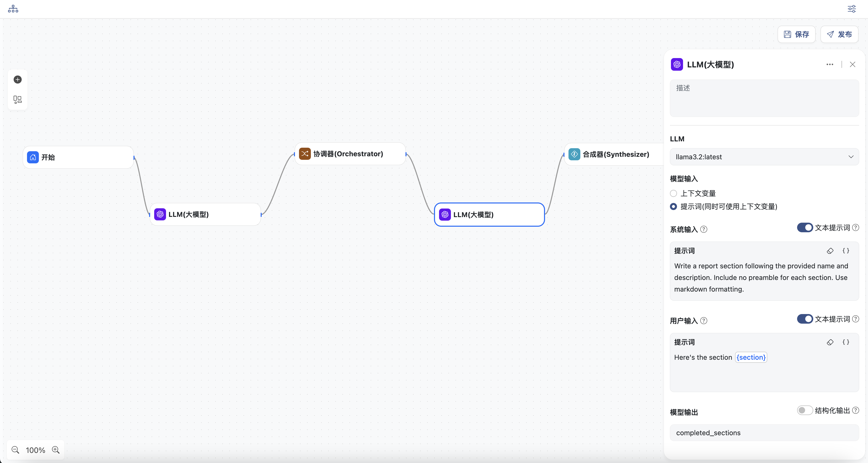The height and width of the screenshot is (463, 868).
Task: Click help icon next to 系统输入
Action: 703,230
